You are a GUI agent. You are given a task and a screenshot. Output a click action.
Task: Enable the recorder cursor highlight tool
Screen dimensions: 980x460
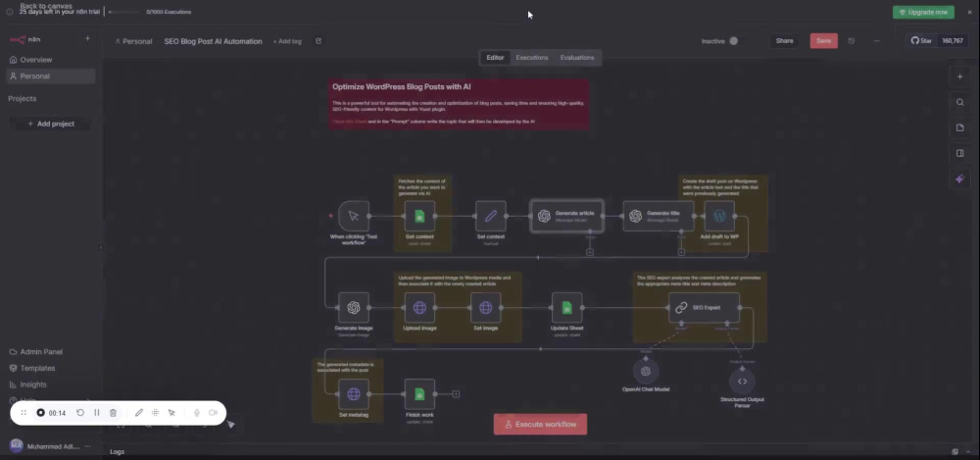(171, 413)
